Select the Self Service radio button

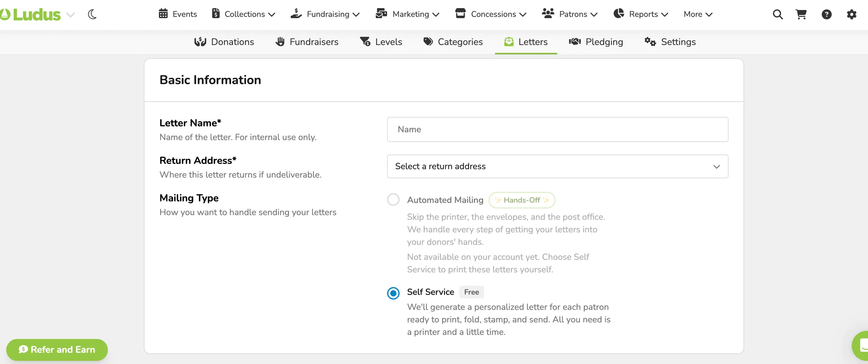point(393,293)
